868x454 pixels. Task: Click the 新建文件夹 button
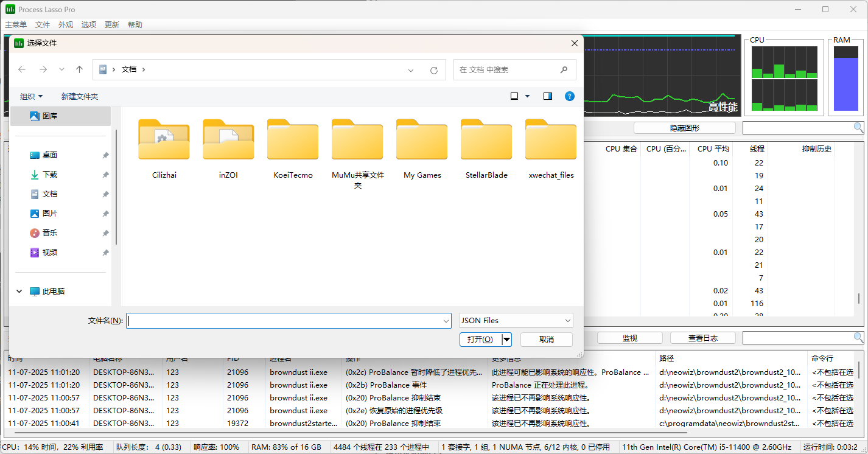tap(79, 96)
